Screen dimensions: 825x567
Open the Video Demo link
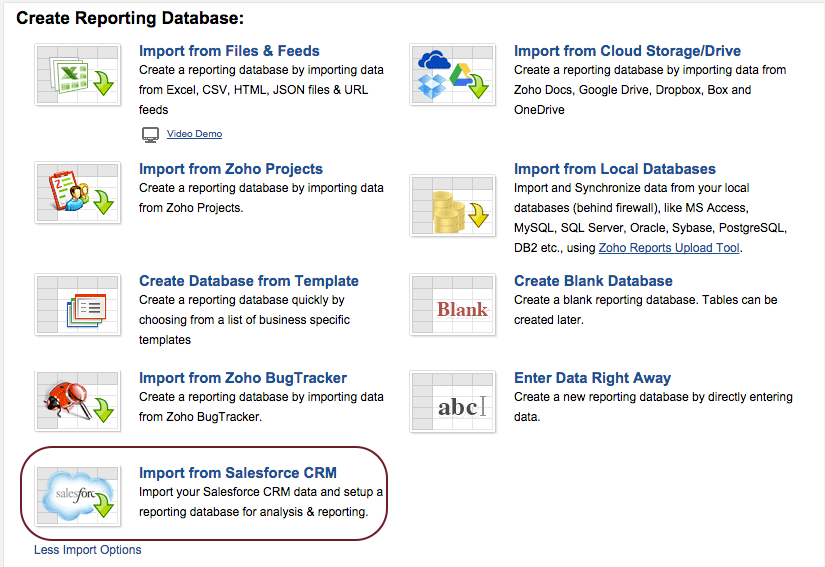[x=194, y=134]
